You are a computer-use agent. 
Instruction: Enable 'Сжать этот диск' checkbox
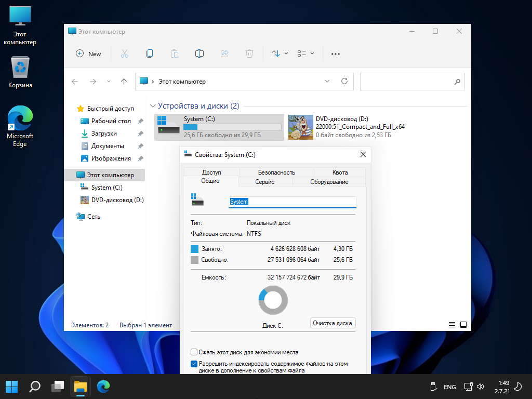[194, 352]
